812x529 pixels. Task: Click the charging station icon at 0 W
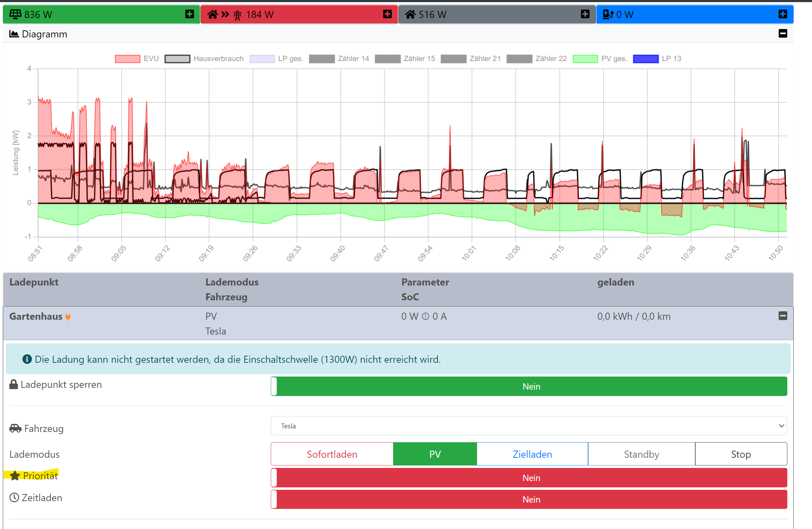(608, 14)
